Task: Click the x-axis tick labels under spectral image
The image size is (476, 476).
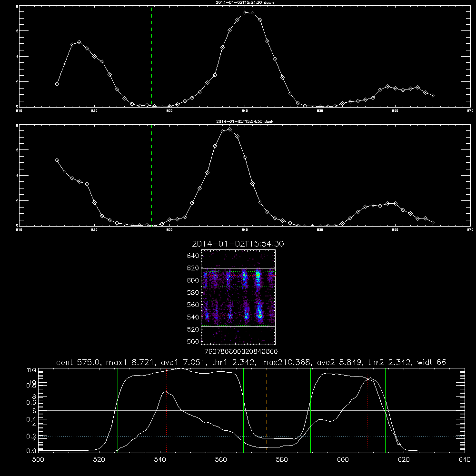Action: pyautogui.click(x=241, y=351)
